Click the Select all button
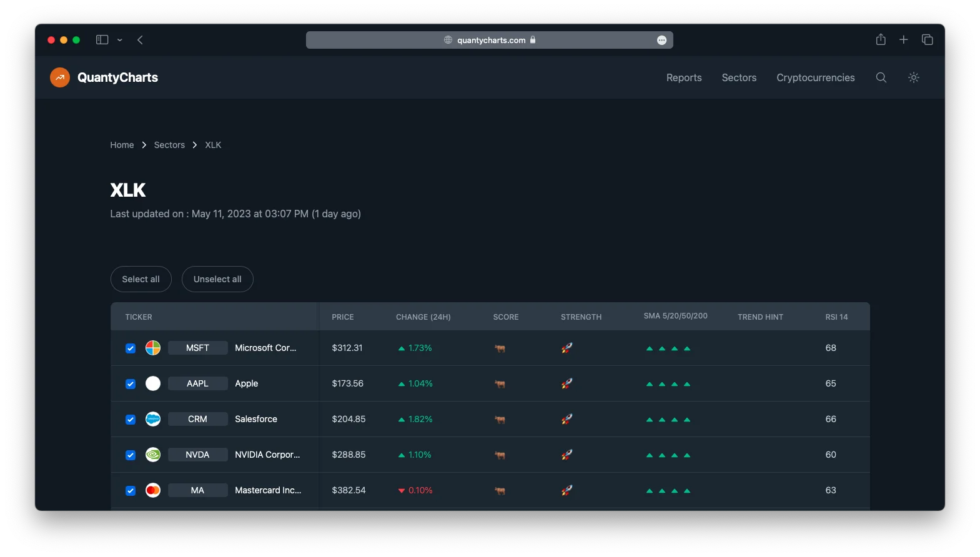 141,279
